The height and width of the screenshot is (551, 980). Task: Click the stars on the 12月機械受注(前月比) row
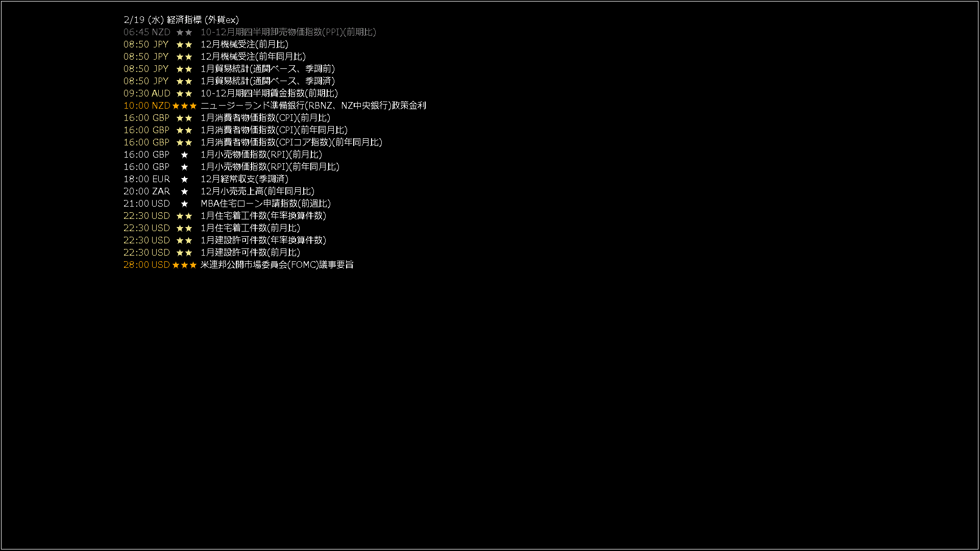184,44
